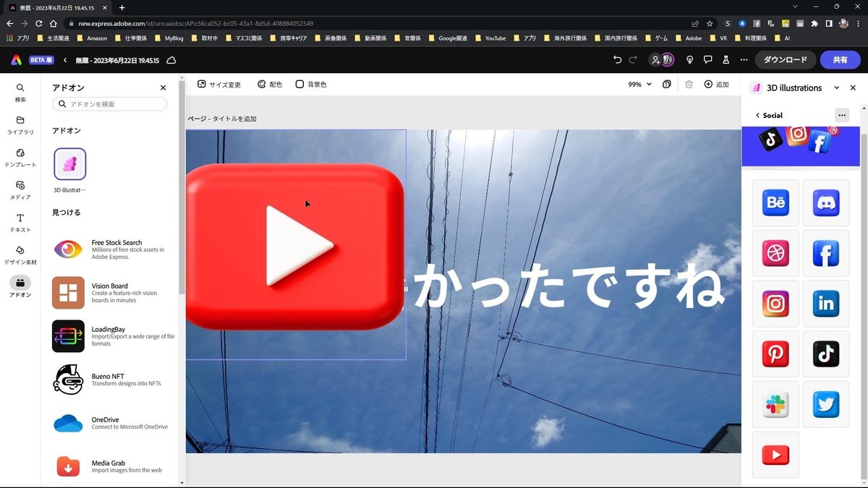
Task: Click the cloud sync status icon
Action: 171,60
